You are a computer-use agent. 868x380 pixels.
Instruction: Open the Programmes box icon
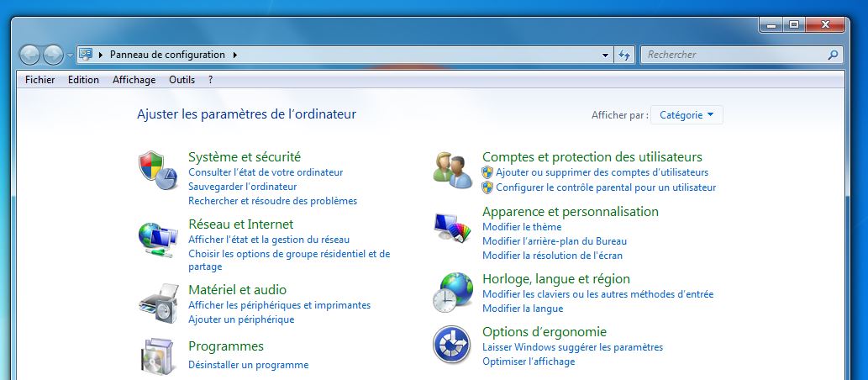click(159, 356)
